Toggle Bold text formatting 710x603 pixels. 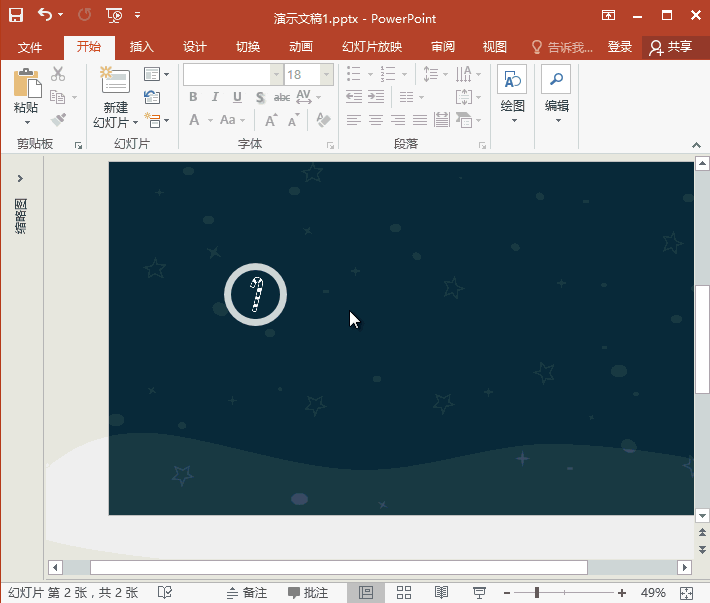point(194,97)
